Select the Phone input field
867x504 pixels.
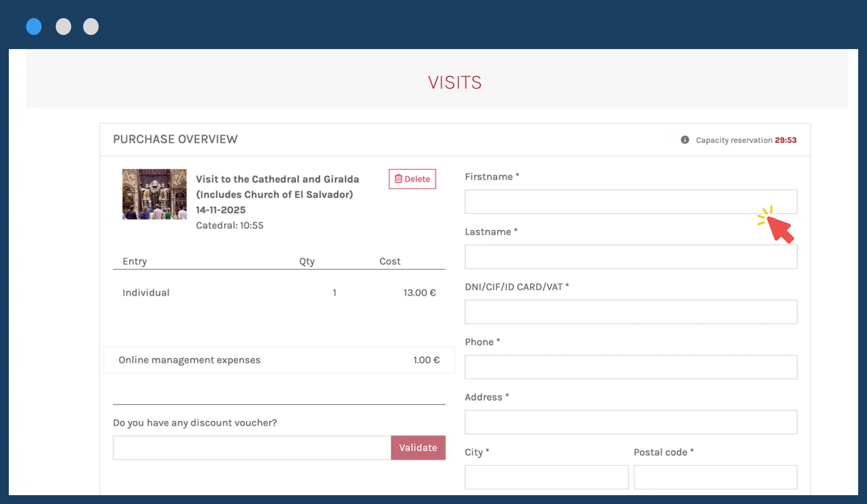tap(630, 367)
